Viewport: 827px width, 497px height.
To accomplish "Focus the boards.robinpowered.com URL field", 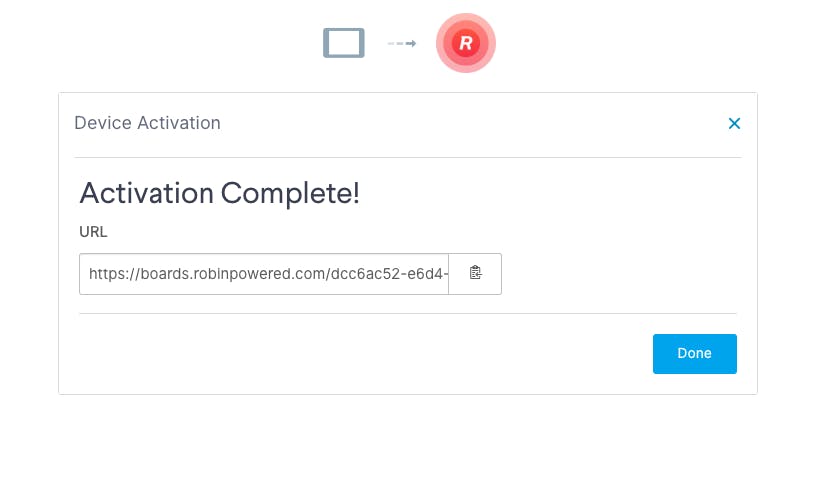I will tap(264, 274).
